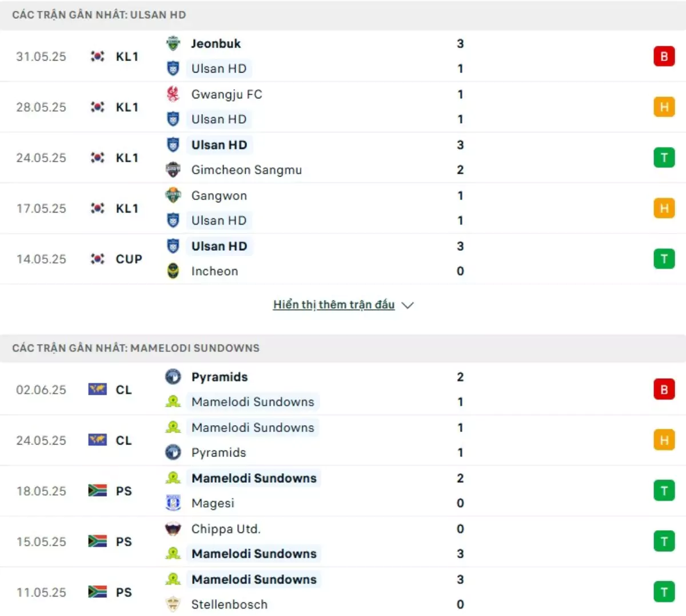Select the team name Incheon
This screenshot has height=616, width=686.
click(214, 271)
